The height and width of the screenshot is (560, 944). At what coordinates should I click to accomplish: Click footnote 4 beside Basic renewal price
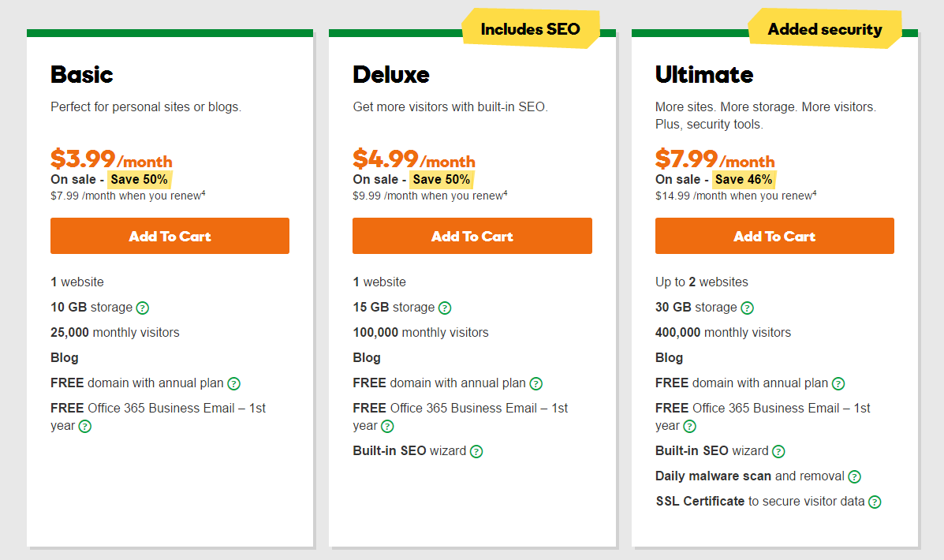click(x=203, y=193)
